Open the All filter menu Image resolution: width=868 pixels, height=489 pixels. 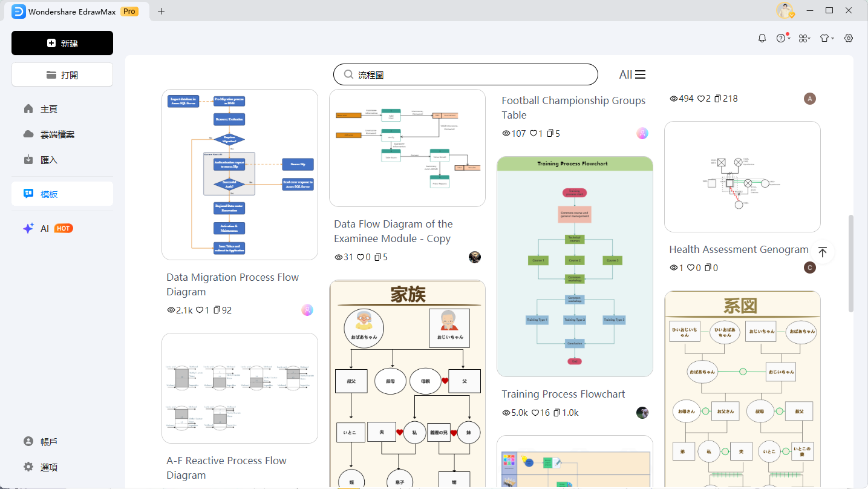(632, 74)
